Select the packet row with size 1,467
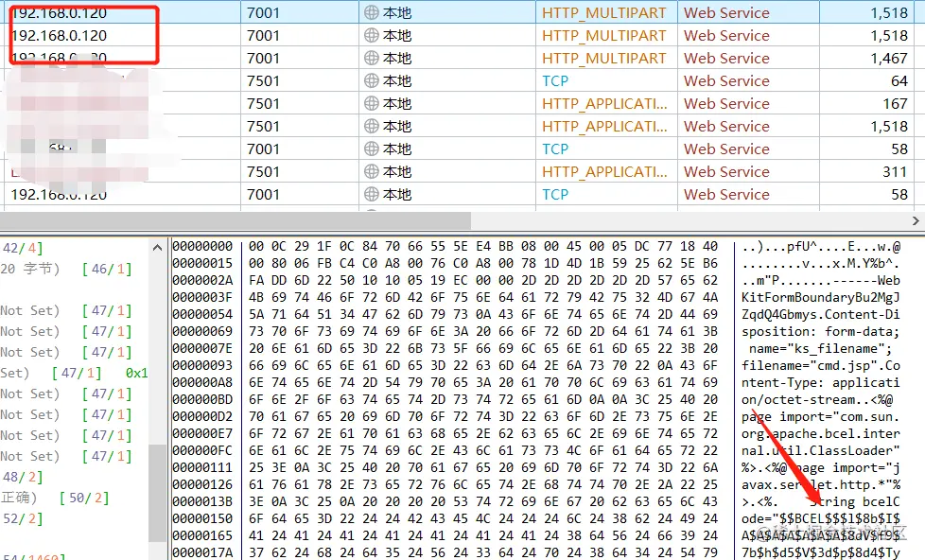The height and width of the screenshot is (560, 925). 462,58
